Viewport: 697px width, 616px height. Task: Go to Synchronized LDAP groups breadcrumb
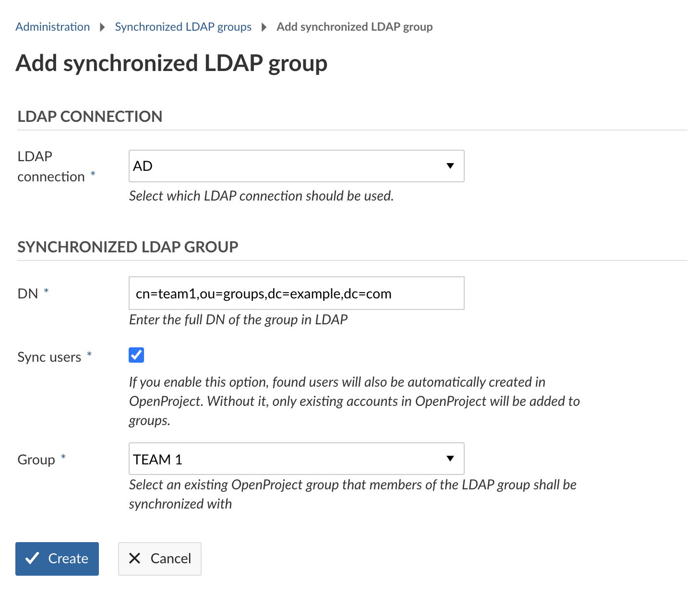183,27
